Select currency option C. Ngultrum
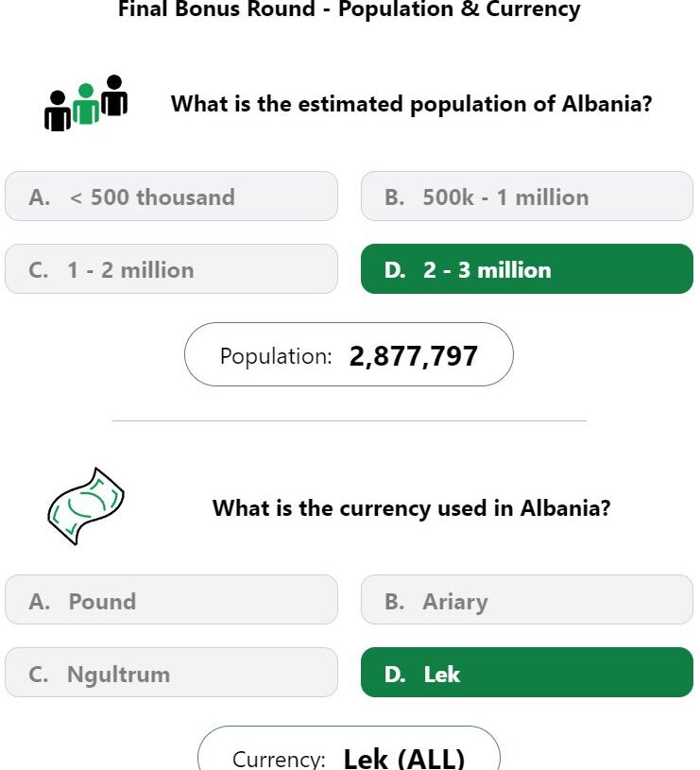This screenshot has width=700, height=770. coord(171,673)
